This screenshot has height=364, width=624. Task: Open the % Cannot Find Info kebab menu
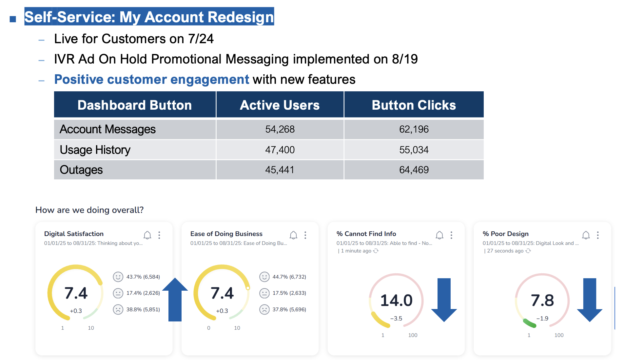coord(451,235)
